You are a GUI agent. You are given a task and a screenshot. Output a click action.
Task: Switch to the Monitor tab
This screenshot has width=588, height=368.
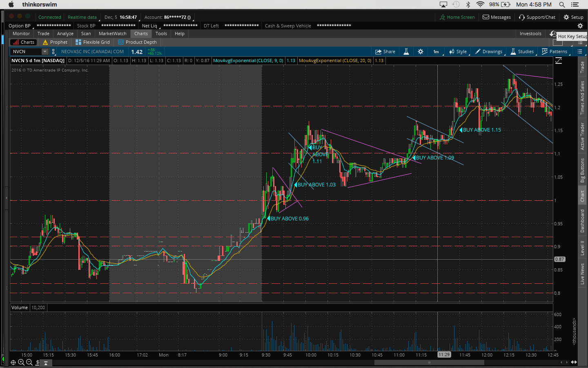(21, 34)
